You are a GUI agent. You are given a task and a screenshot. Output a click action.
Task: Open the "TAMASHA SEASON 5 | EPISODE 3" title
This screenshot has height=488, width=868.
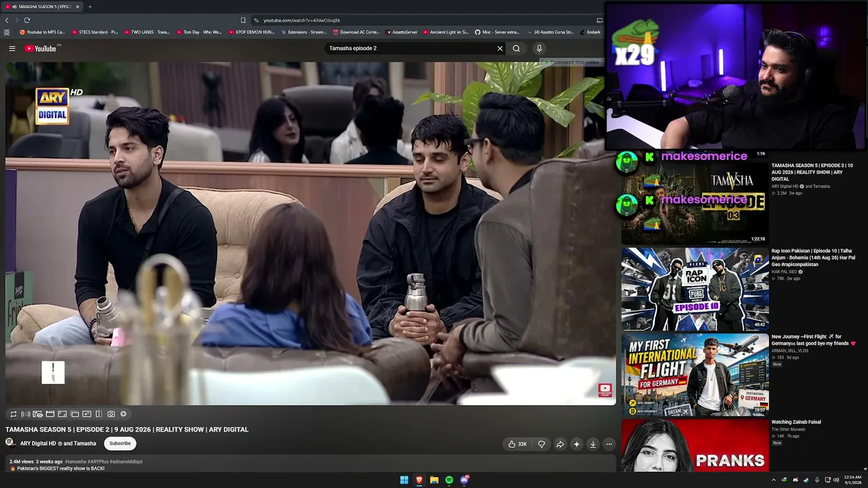point(812,172)
